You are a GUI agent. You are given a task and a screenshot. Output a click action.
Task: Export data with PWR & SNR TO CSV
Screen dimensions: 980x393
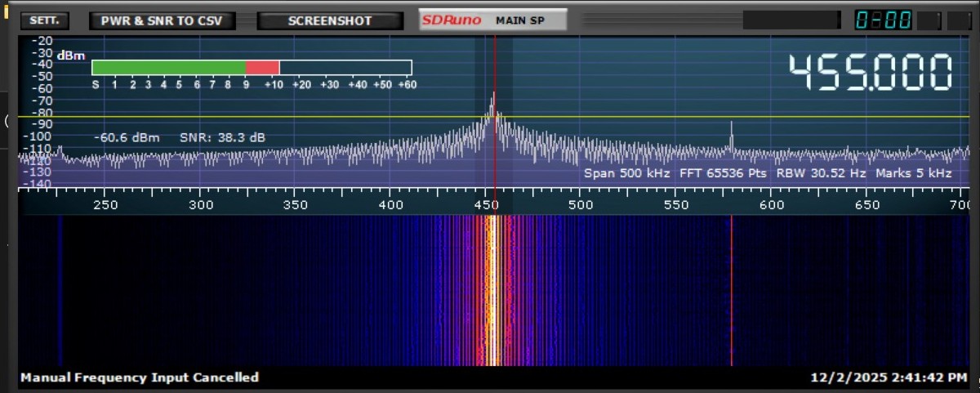[x=162, y=21]
